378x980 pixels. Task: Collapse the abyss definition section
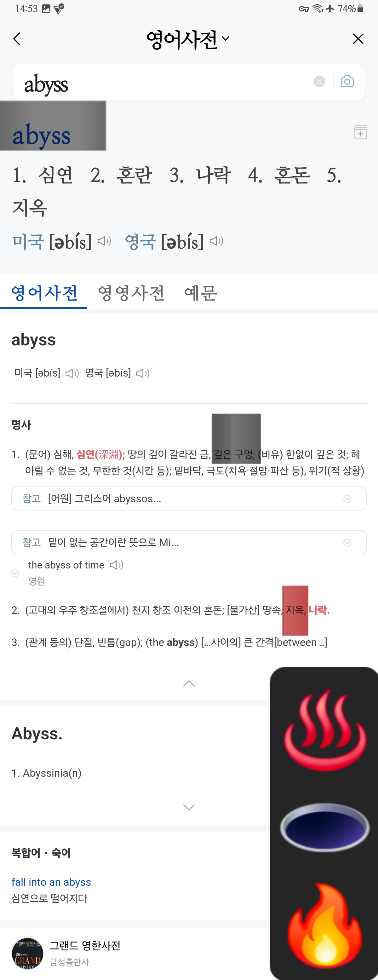coord(189,684)
